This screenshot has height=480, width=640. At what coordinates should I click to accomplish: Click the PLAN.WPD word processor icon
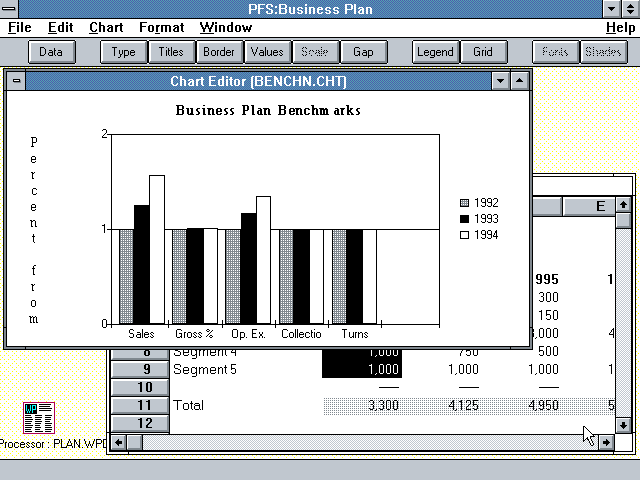(39, 418)
